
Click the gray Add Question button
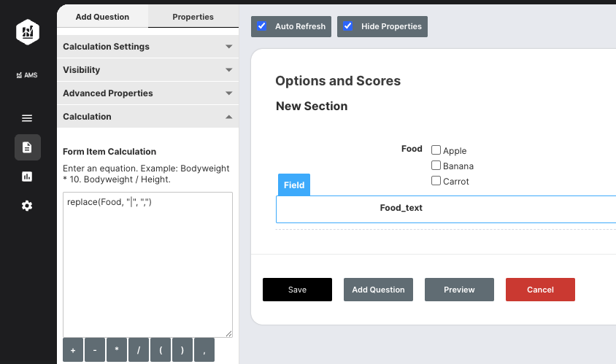[378, 290]
